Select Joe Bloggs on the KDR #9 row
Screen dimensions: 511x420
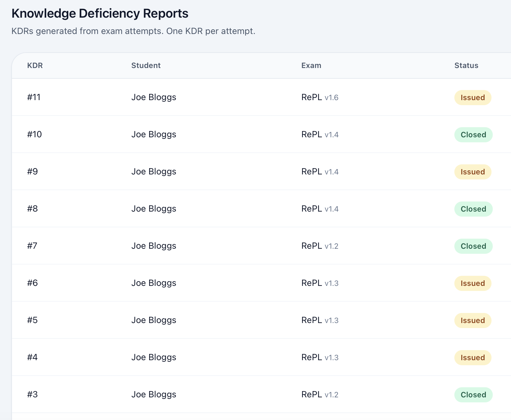click(154, 172)
